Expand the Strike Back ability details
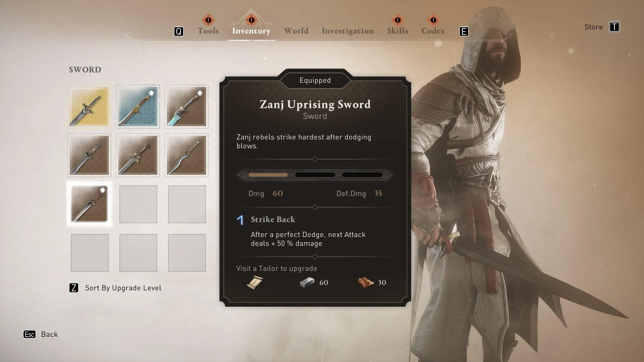The width and height of the screenshot is (644, 362). [x=272, y=219]
